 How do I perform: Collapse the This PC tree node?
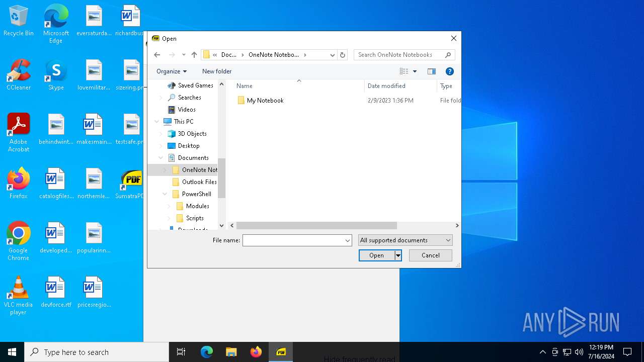(x=157, y=122)
